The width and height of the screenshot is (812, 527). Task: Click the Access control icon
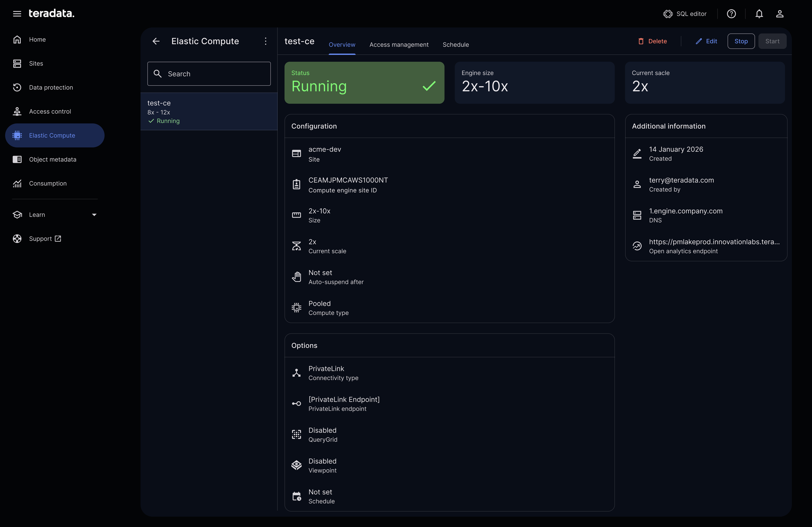tap(17, 112)
